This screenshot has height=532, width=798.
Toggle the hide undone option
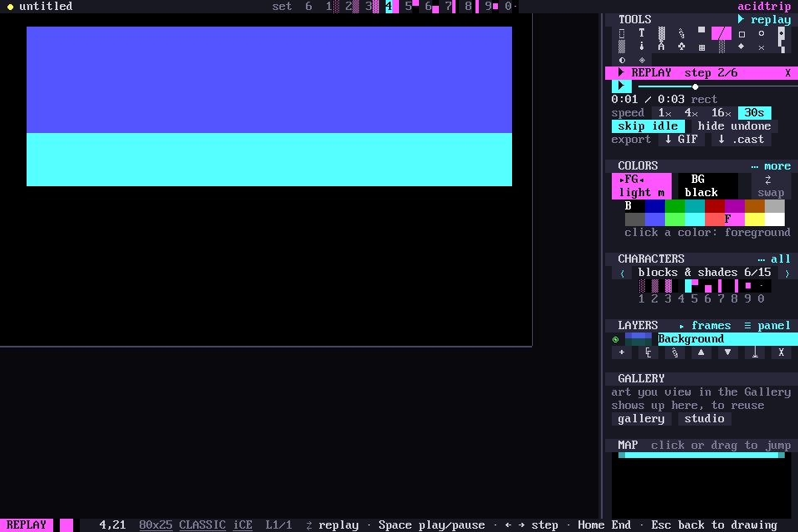coord(734,126)
